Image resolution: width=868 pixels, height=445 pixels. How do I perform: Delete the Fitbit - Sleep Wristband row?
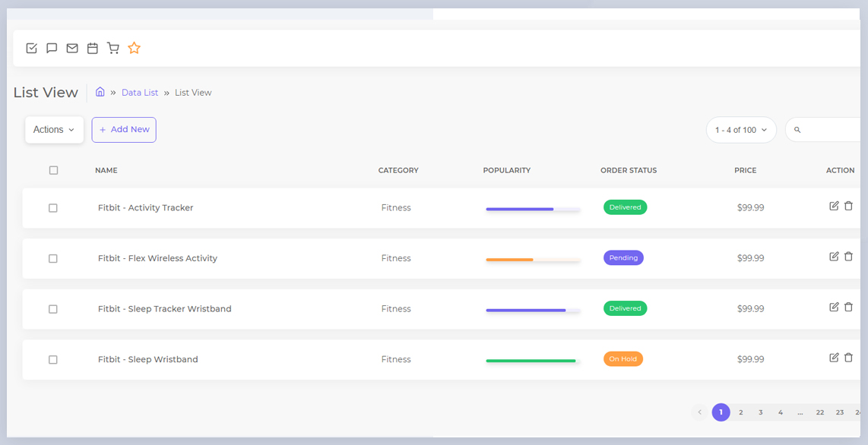849,358
